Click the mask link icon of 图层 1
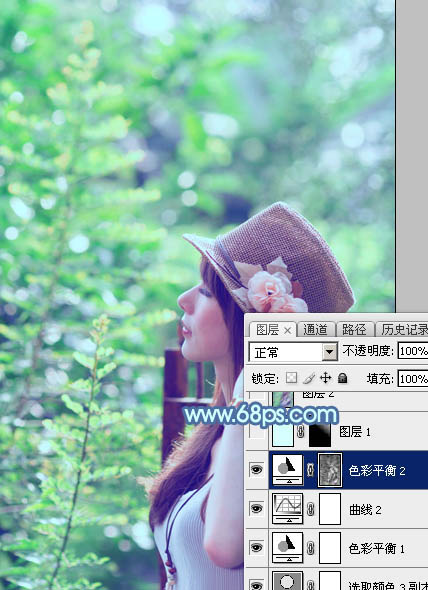Image resolution: width=428 pixels, height=590 pixels. click(300, 432)
